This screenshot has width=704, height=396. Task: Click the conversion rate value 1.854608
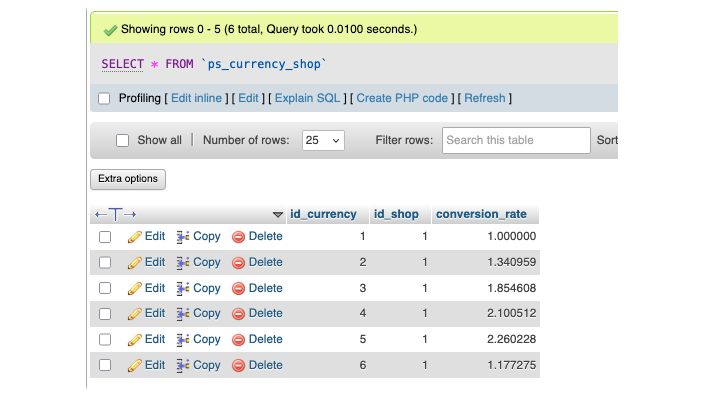click(x=511, y=288)
